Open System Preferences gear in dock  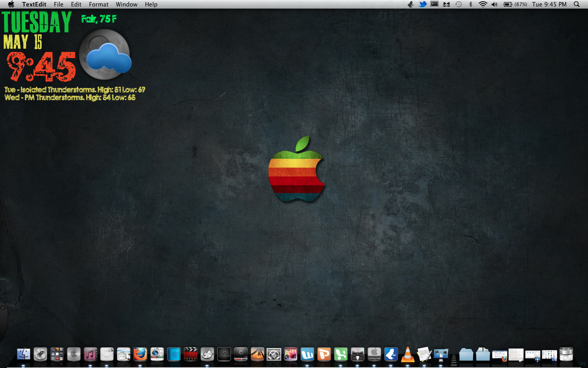pyautogui.click(x=274, y=354)
